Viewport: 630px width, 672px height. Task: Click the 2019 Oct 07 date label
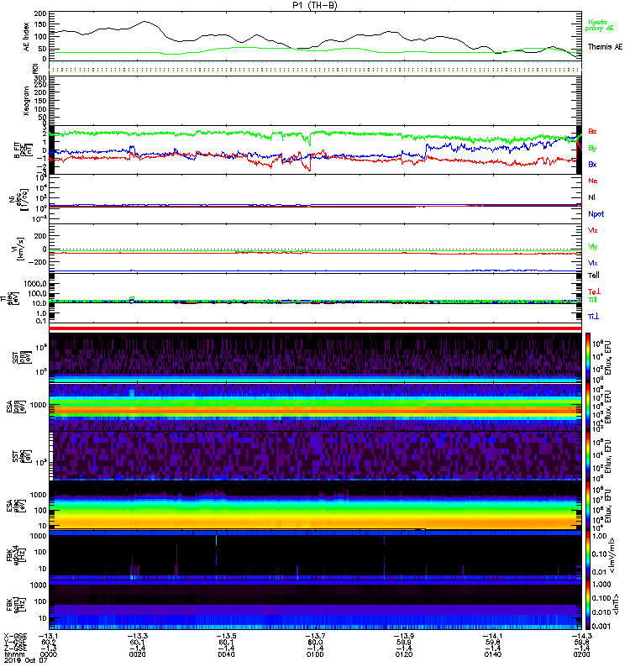[26, 661]
